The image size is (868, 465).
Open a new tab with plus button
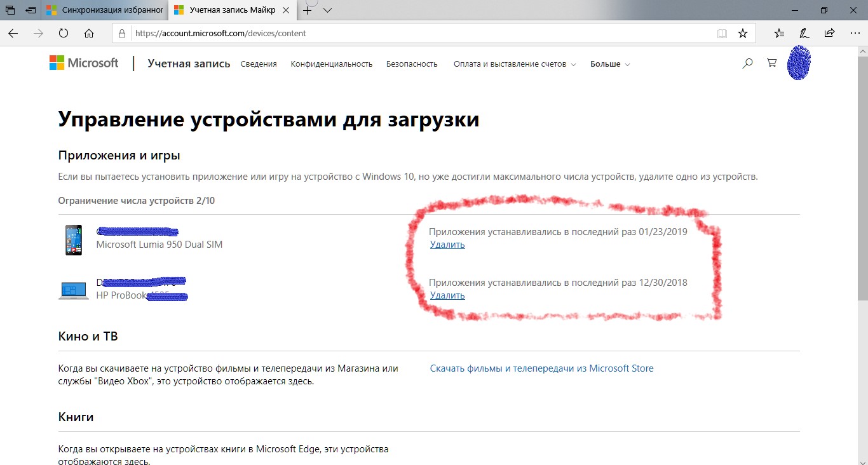tap(308, 10)
